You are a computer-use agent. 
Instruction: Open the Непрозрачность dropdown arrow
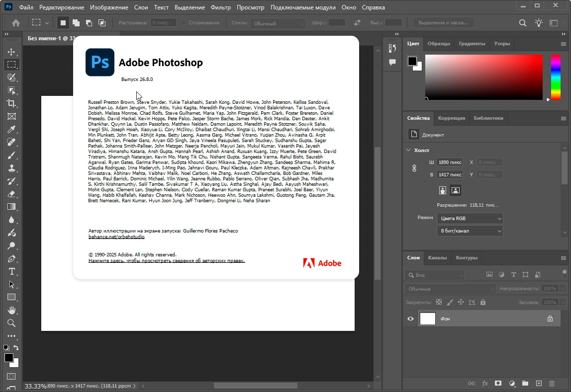563,288
